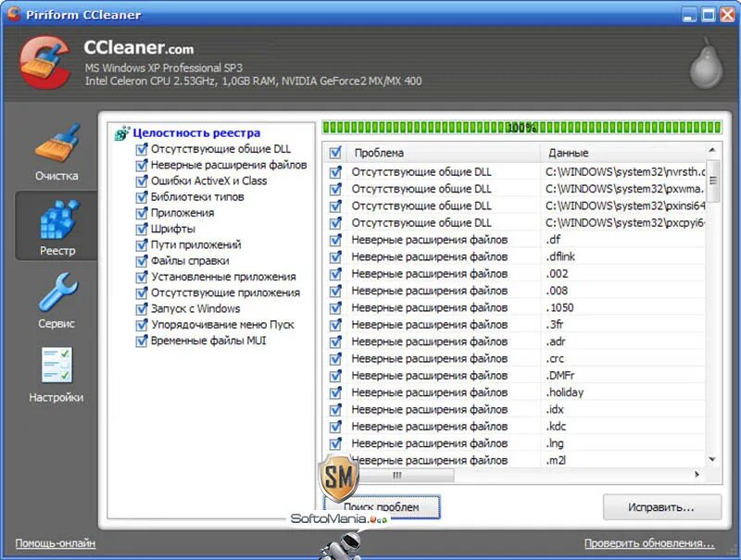
Task: Click Проверить обновления... link
Action: tap(649, 543)
